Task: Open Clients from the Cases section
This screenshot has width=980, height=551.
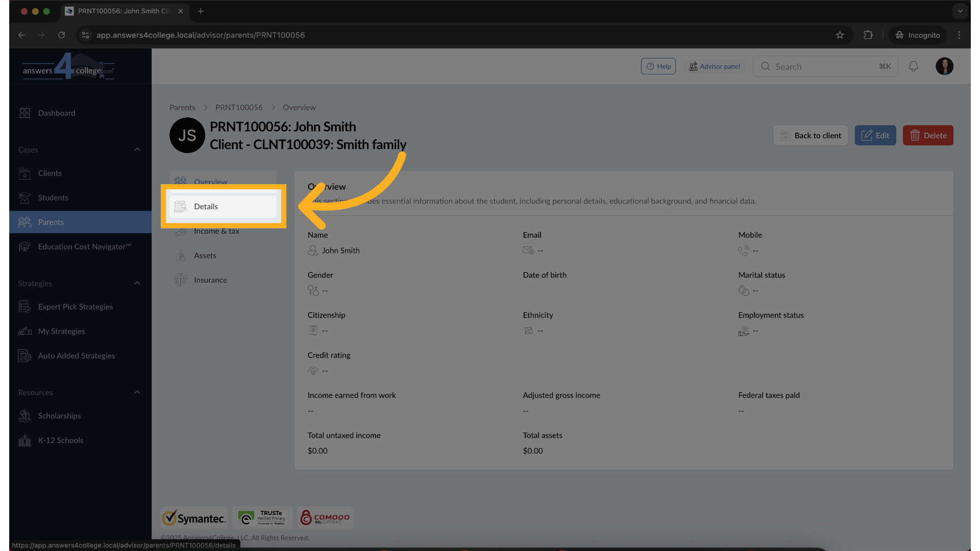Action: [x=50, y=173]
